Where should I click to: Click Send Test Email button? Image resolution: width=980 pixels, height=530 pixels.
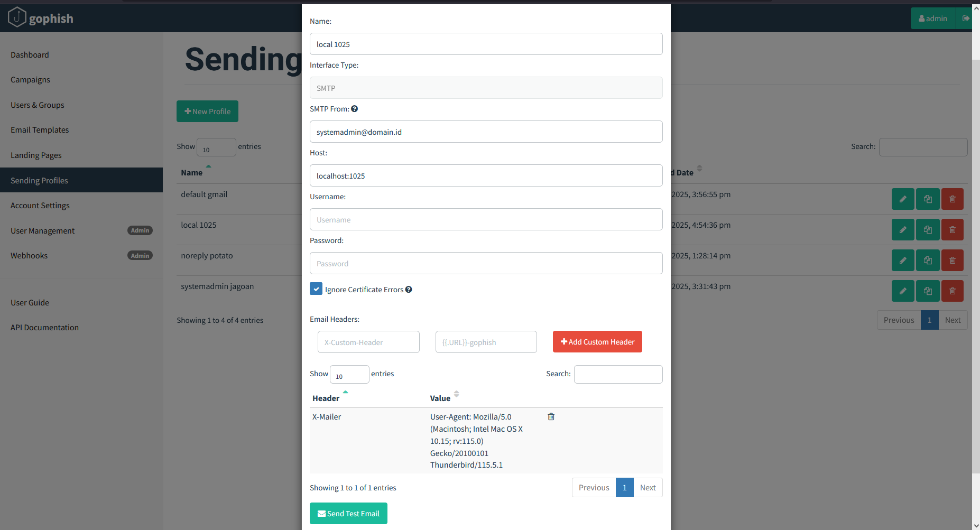348,513
